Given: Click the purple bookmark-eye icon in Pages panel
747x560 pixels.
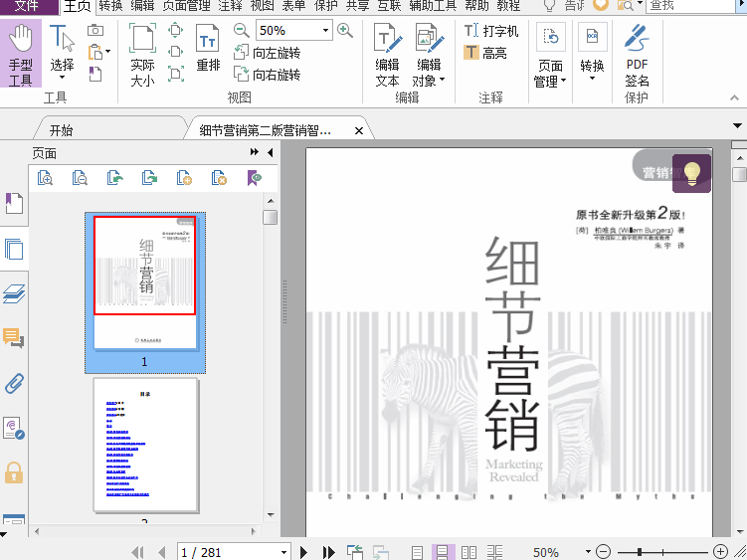Looking at the screenshot, I should pos(254,178).
